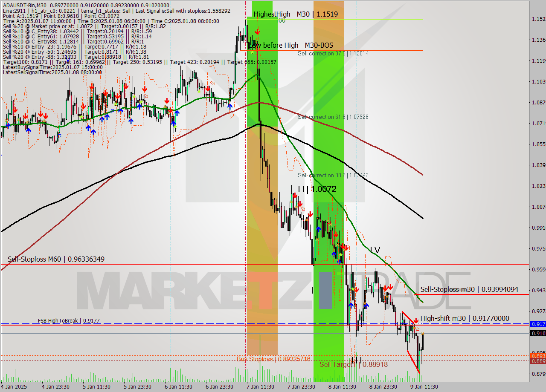The height and width of the screenshot is (392, 546).
Task: Click the Sell-Stoploss m30 | 0.93994094 label
Action: [x=469, y=289]
